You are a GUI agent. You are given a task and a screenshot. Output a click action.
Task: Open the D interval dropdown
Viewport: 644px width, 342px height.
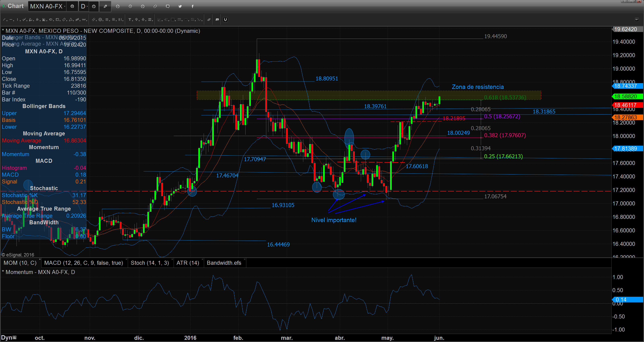pyautogui.click(x=87, y=6)
